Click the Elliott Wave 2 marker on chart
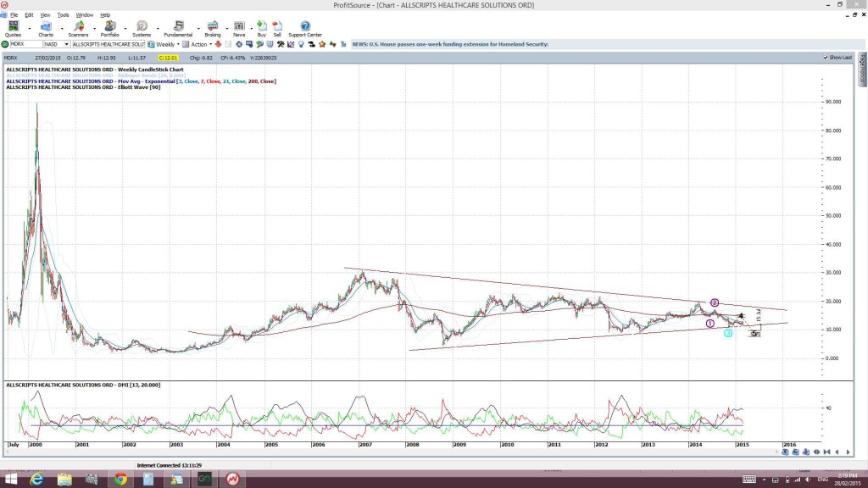868x488 pixels. [x=715, y=302]
